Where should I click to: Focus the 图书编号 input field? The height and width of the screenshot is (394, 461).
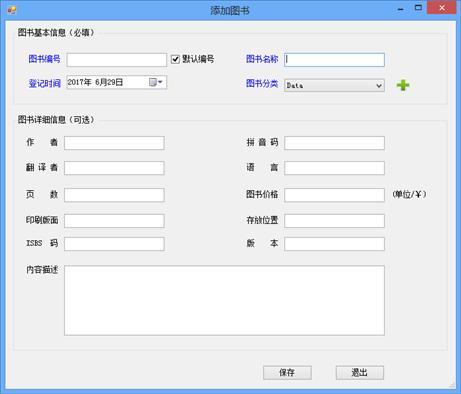pos(117,60)
